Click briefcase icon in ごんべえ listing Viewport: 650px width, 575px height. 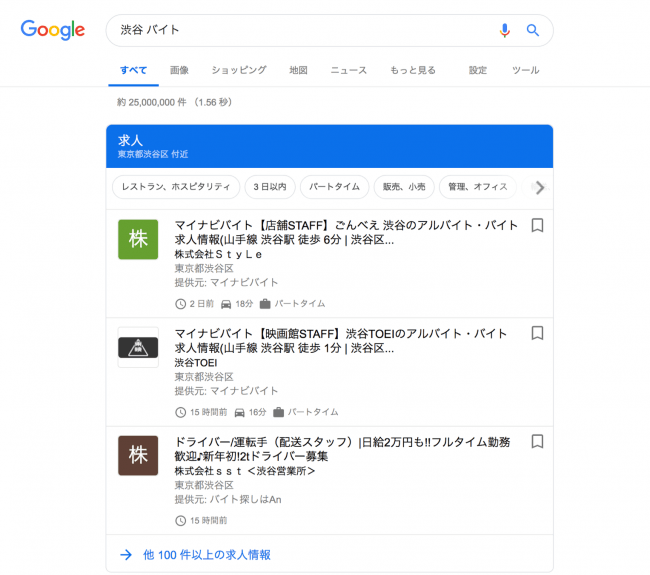(265, 304)
